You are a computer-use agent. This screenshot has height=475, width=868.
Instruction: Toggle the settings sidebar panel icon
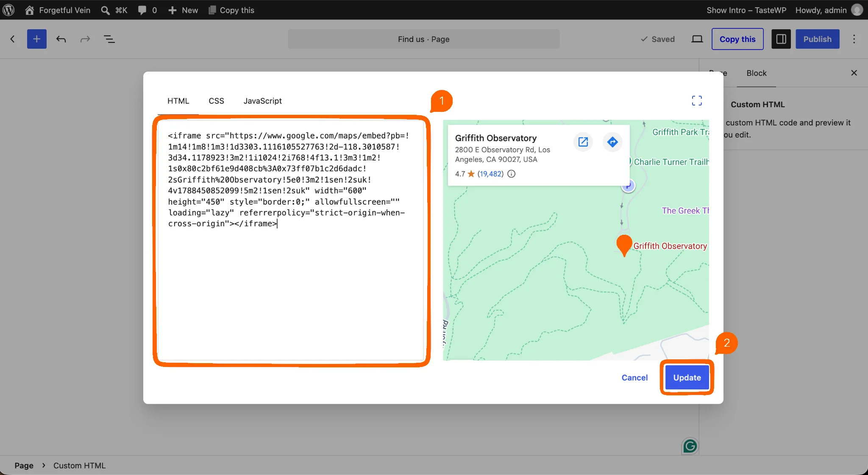(x=781, y=39)
